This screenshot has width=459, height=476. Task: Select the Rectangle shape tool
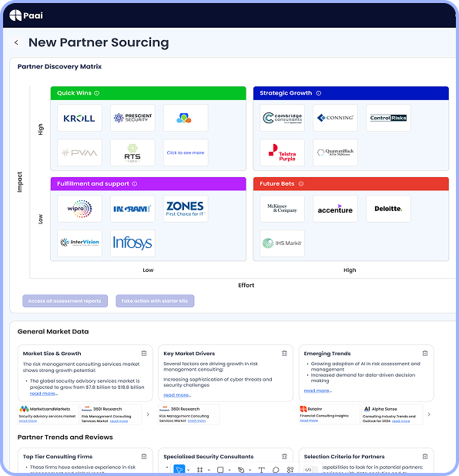point(220,470)
